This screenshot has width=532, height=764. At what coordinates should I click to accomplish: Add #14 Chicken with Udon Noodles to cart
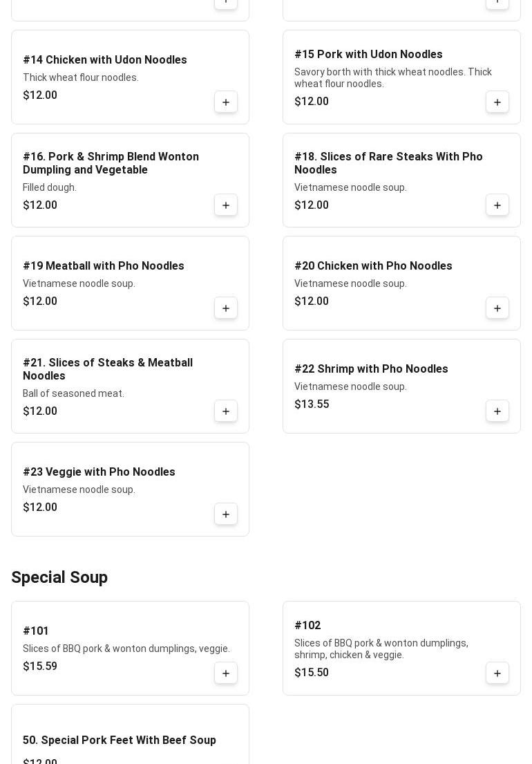click(226, 102)
